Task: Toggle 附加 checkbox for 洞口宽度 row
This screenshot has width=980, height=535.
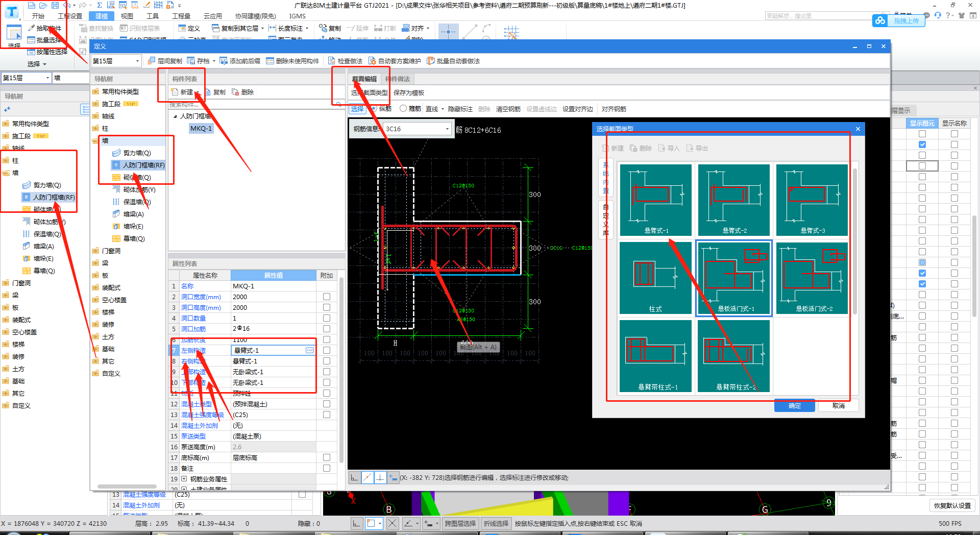Action: point(327,297)
